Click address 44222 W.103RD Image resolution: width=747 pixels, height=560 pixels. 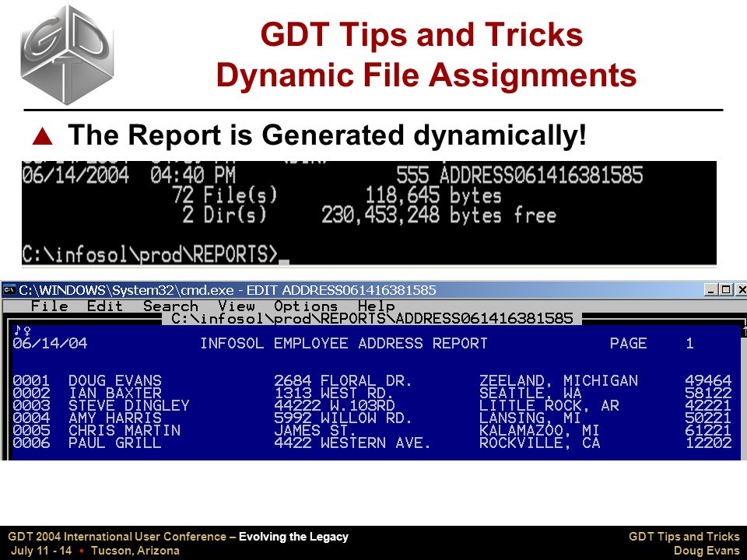click(x=334, y=405)
